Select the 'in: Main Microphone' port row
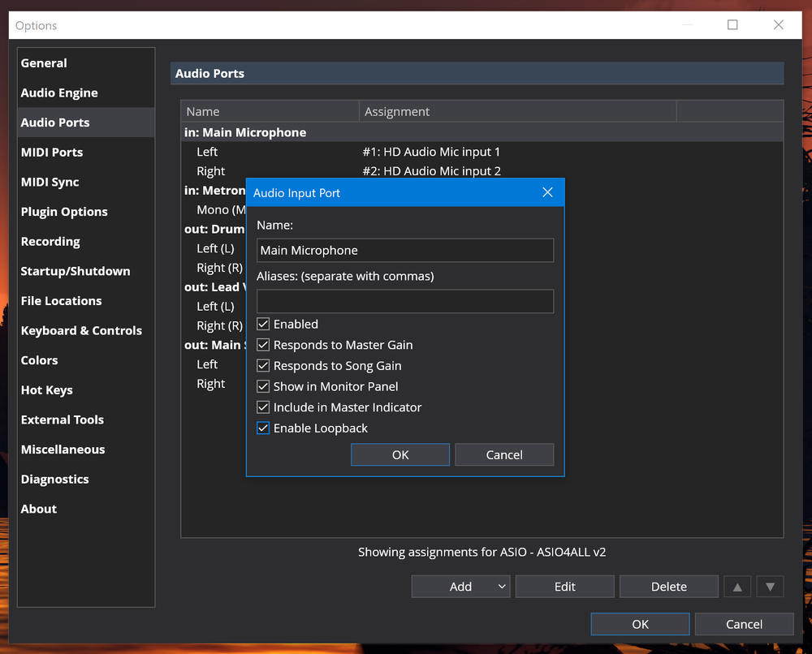Image resolution: width=812 pixels, height=654 pixels. click(x=244, y=131)
